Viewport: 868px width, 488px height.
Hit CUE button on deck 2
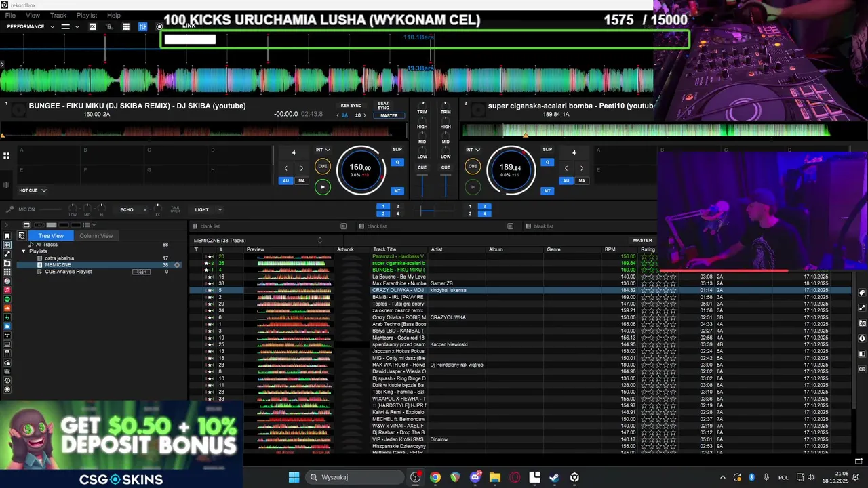pyautogui.click(x=473, y=166)
